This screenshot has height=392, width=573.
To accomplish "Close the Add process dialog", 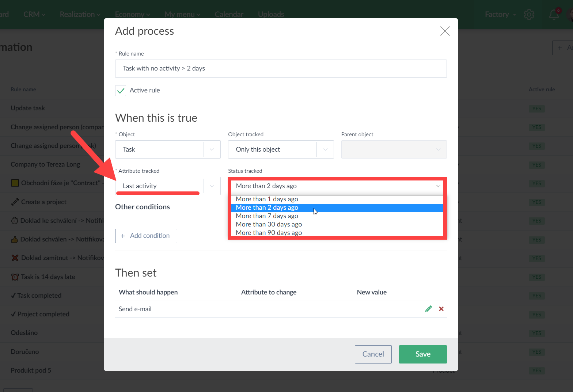I will 445,31.
